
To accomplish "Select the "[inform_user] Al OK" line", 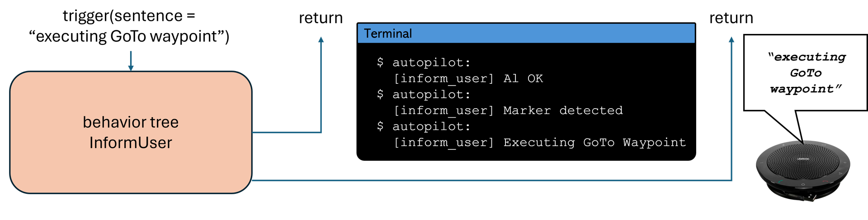I will coord(468,78).
